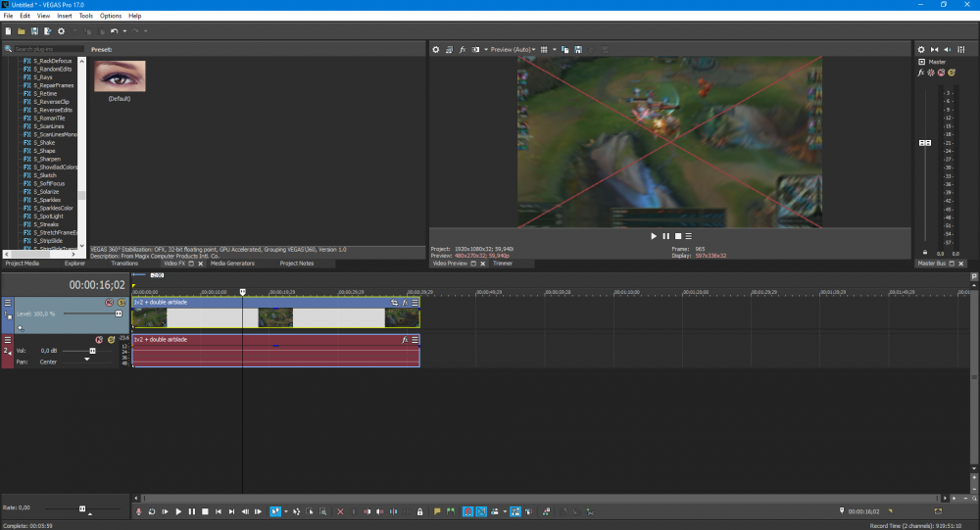Image resolution: width=980 pixels, height=530 pixels.
Task: Open the Tools menu
Action: (x=86, y=16)
